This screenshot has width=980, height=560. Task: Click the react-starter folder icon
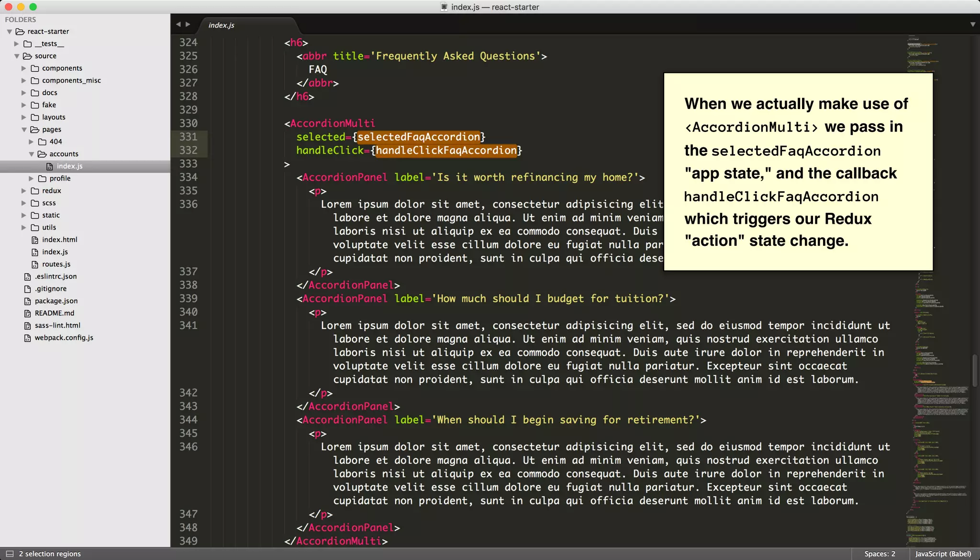(x=20, y=32)
